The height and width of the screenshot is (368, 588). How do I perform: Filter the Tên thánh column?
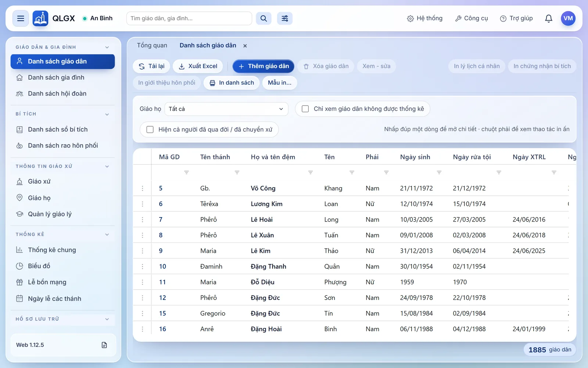coord(237,172)
